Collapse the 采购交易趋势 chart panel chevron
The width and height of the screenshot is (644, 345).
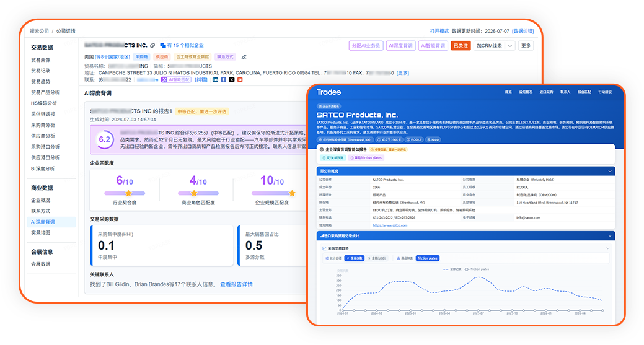pos(607,248)
